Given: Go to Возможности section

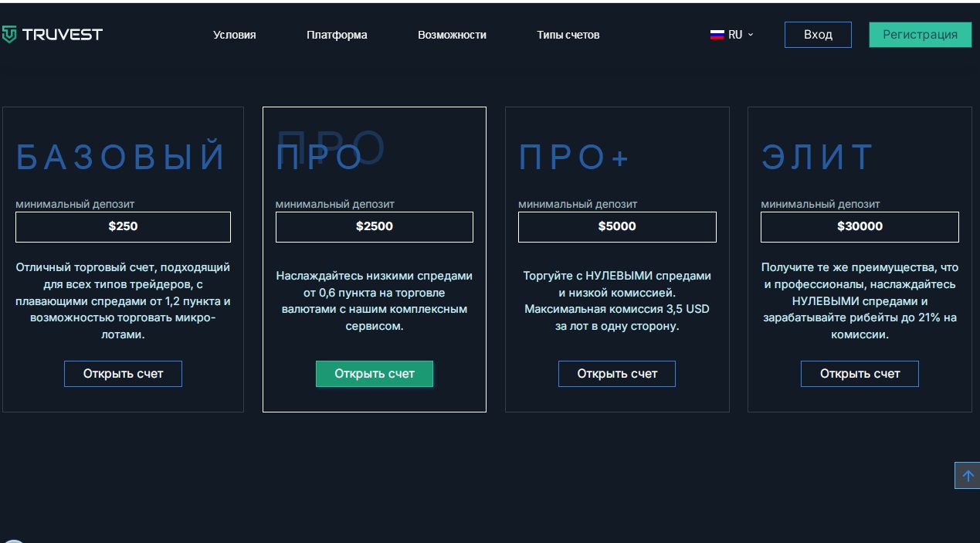Looking at the screenshot, I should tap(453, 35).
